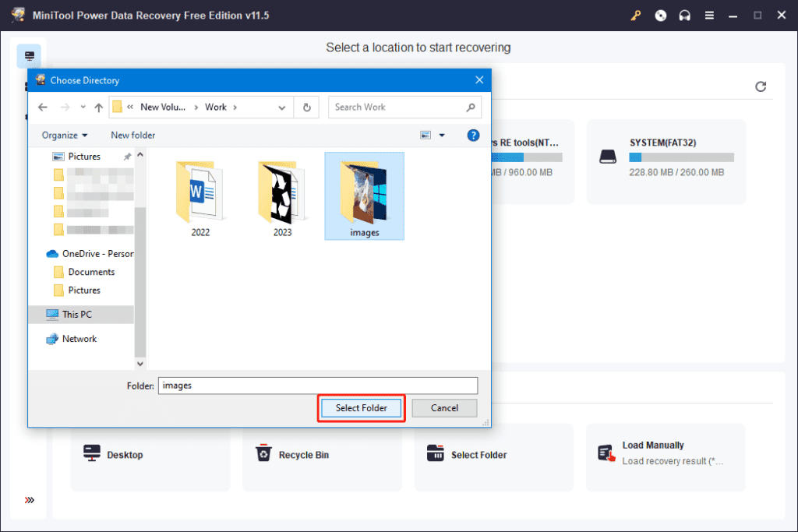Open the view options dropdown arrow
Viewport: 798px width, 532px height.
(x=442, y=136)
